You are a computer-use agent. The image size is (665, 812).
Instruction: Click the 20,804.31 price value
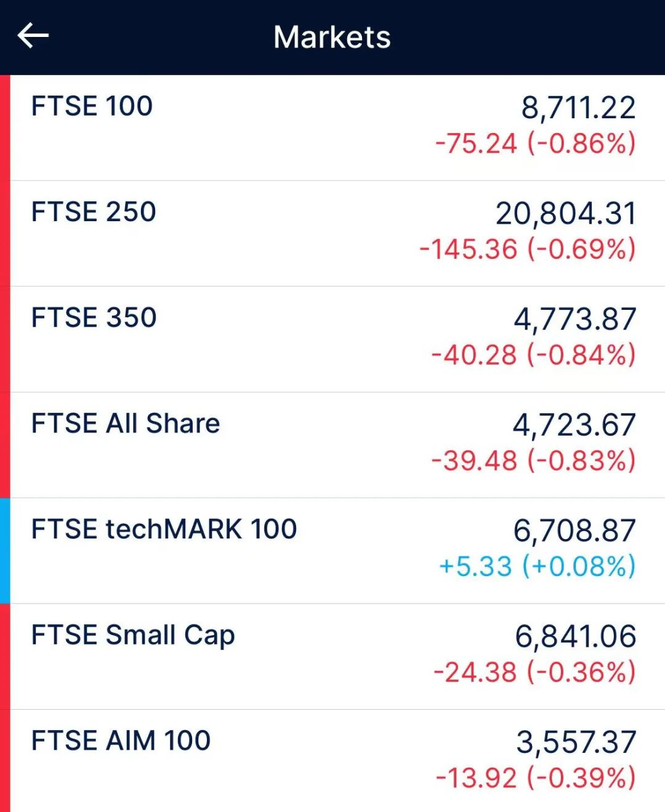(566, 214)
